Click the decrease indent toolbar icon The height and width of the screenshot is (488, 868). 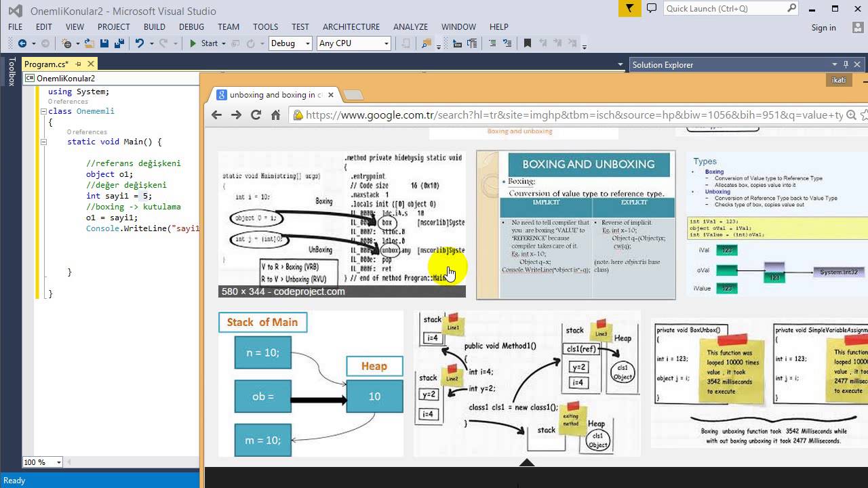458,43
